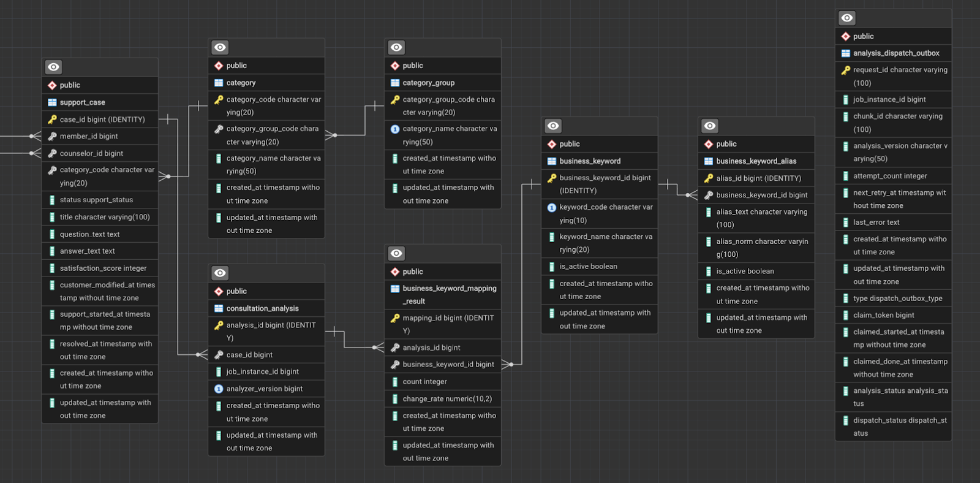This screenshot has width=980, height=483.
Task: Select the support_case table title
Action: 83,102
